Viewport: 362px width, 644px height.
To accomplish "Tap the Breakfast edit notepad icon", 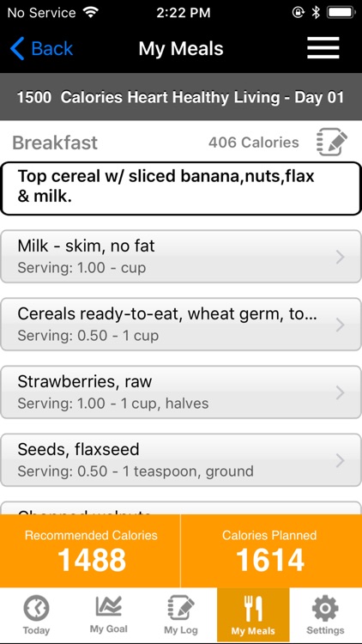I will [x=332, y=142].
